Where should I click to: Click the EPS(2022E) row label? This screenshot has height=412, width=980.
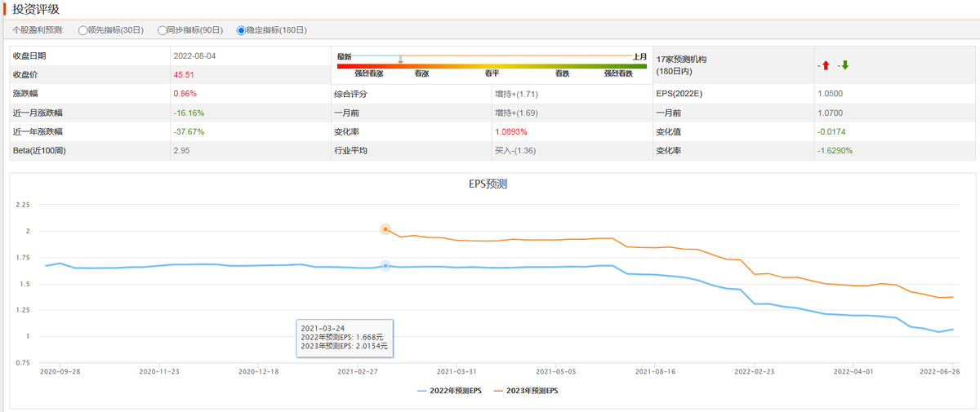coord(679,94)
